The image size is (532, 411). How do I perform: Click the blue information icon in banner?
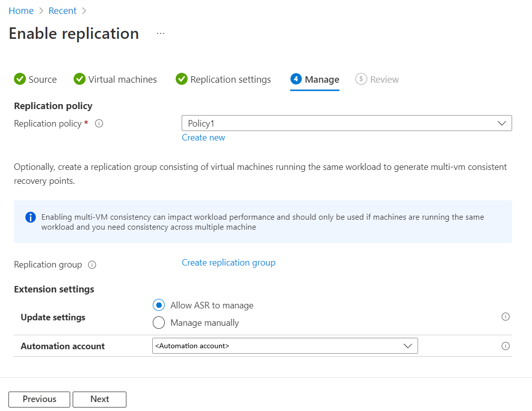30,217
